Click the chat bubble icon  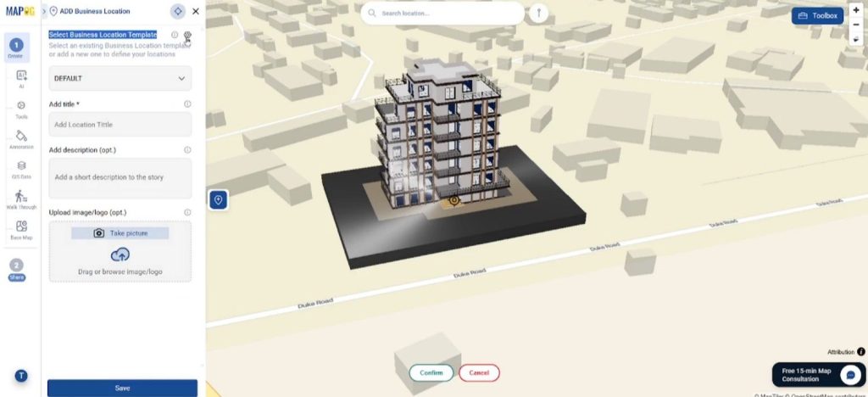click(x=851, y=375)
